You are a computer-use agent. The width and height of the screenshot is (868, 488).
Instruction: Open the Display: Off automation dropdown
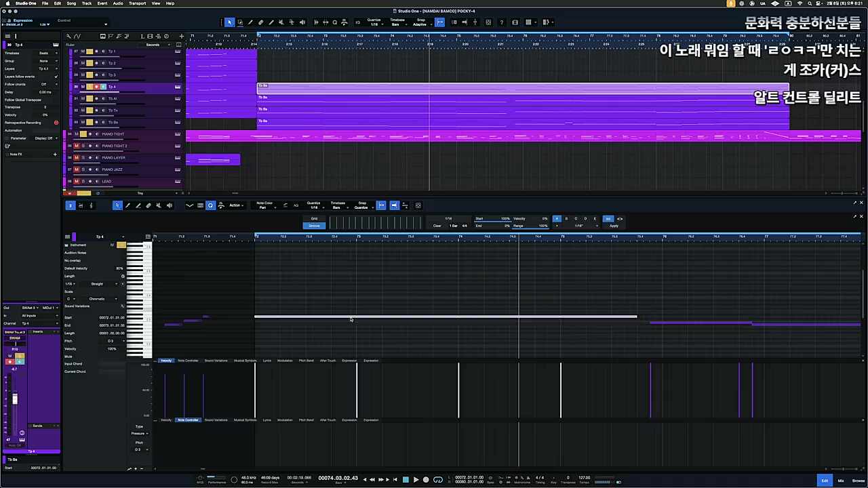[x=45, y=138]
